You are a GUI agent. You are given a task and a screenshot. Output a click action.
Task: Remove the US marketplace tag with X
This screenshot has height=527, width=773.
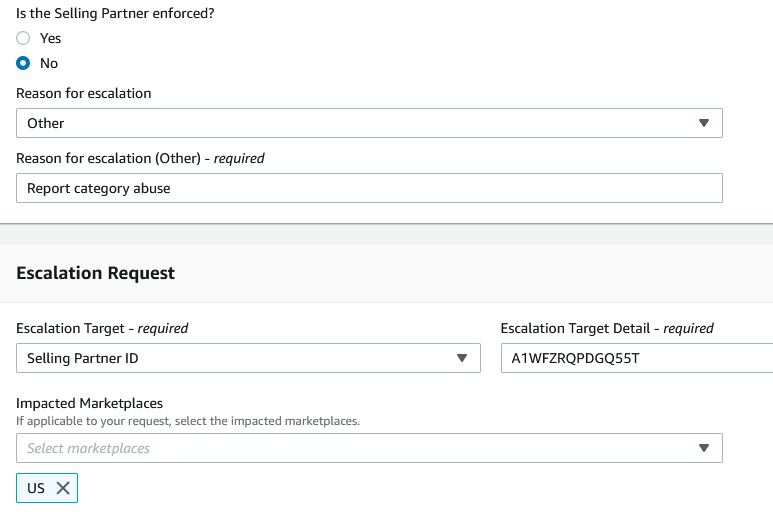click(63, 488)
